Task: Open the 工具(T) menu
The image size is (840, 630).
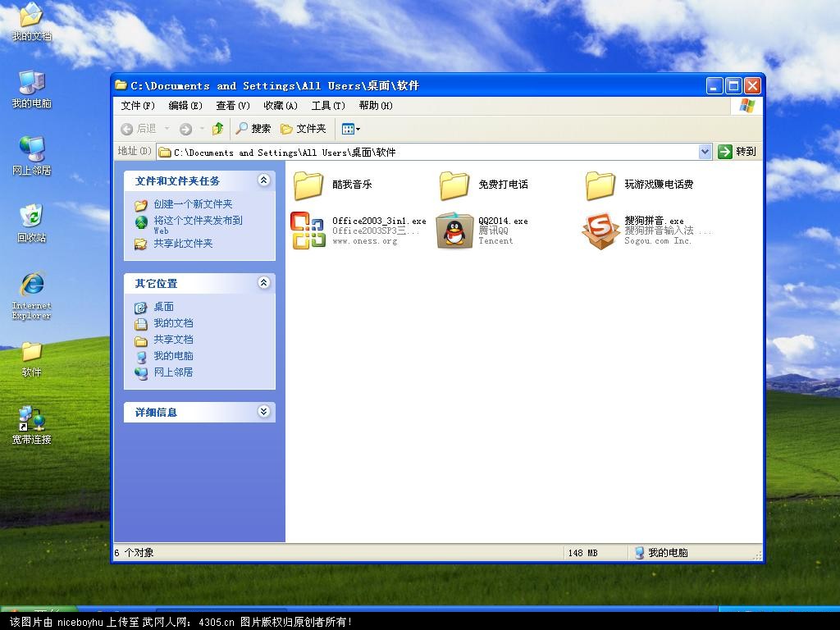Action: click(x=328, y=106)
